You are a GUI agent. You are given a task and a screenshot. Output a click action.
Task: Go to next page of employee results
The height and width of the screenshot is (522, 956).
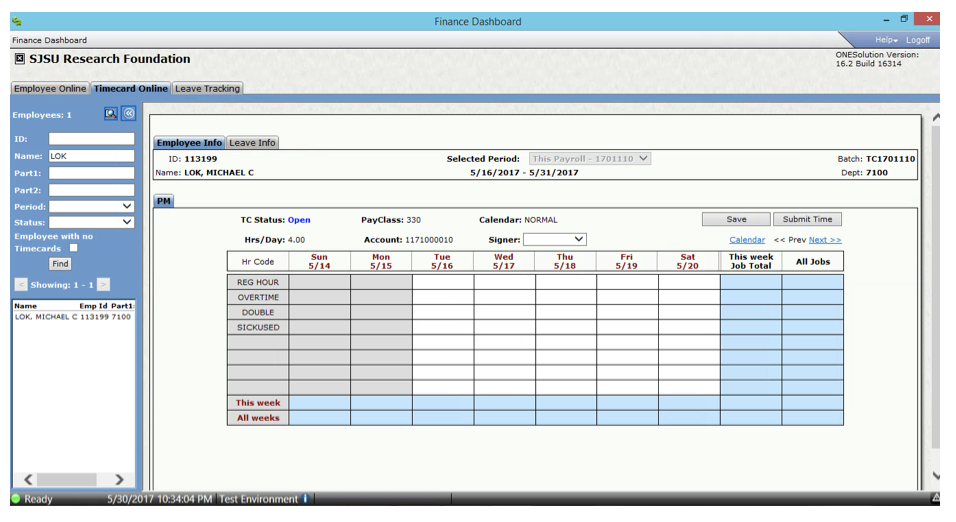pos(103,285)
